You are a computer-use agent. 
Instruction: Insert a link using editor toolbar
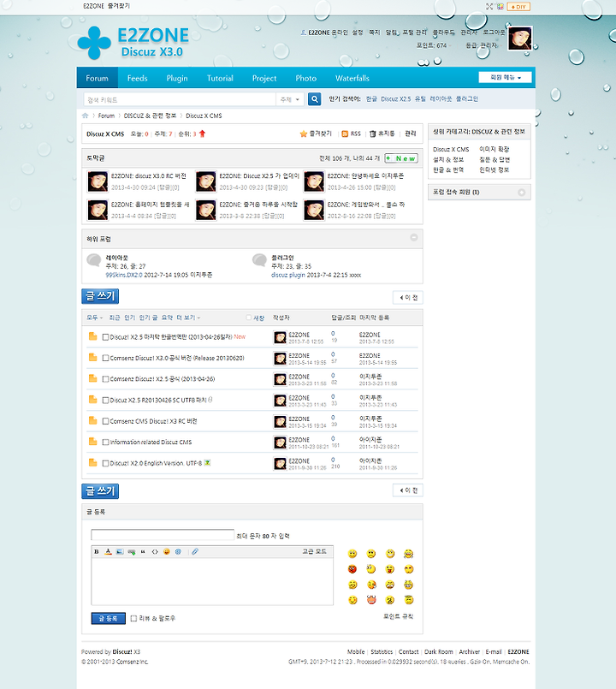pos(132,552)
